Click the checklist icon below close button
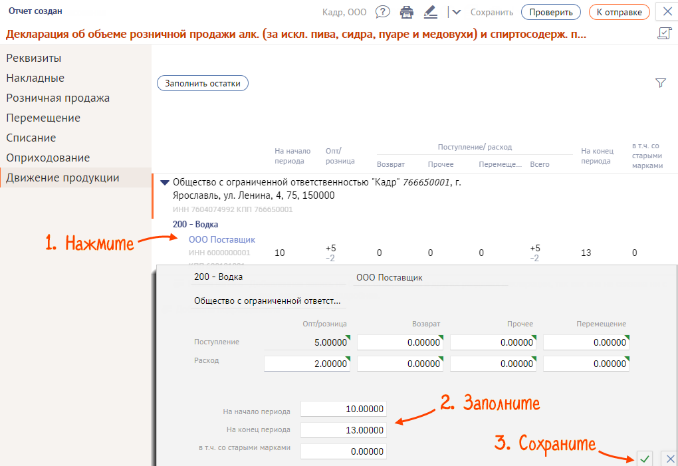This screenshot has height=466, width=678. tap(663, 34)
